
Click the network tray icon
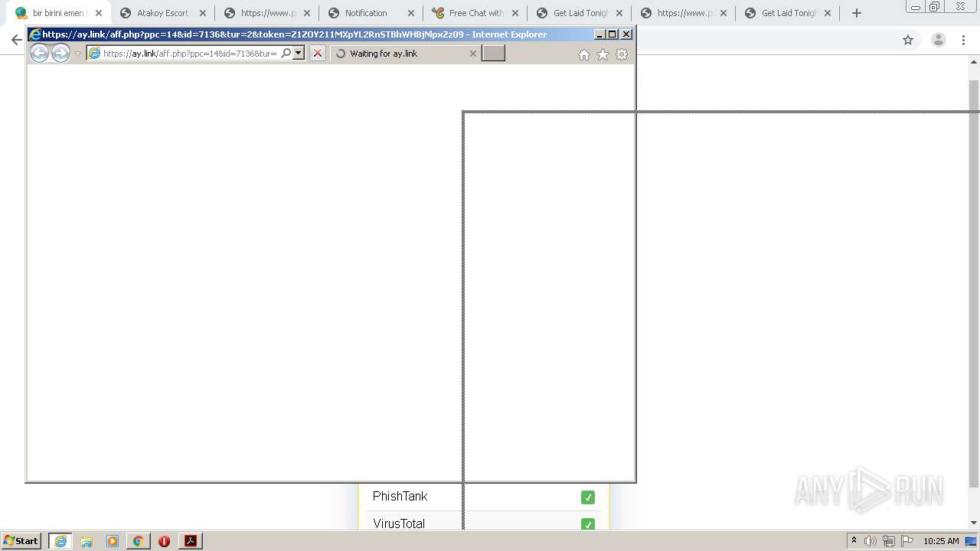(889, 541)
